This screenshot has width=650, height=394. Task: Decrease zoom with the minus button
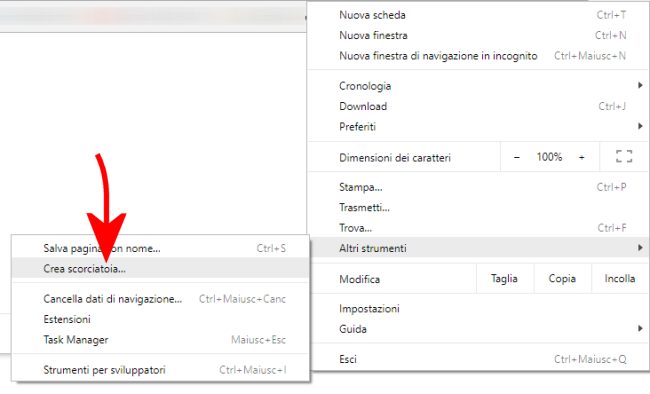click(x=517, y=157)
